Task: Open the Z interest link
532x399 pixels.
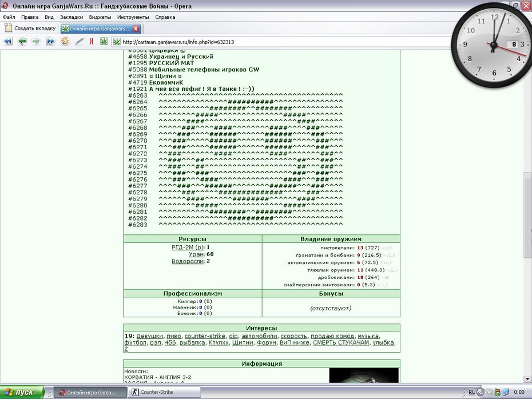Action: click(x=126, y=349)
